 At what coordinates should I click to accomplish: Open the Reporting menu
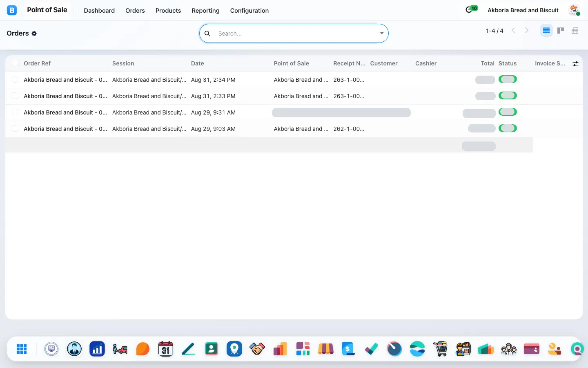[205, 11]
